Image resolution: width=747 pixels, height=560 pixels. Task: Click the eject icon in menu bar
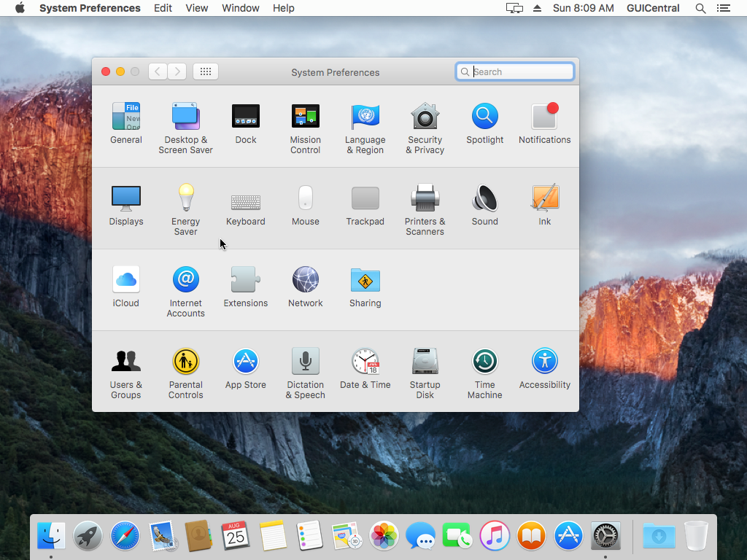point(537,8)
